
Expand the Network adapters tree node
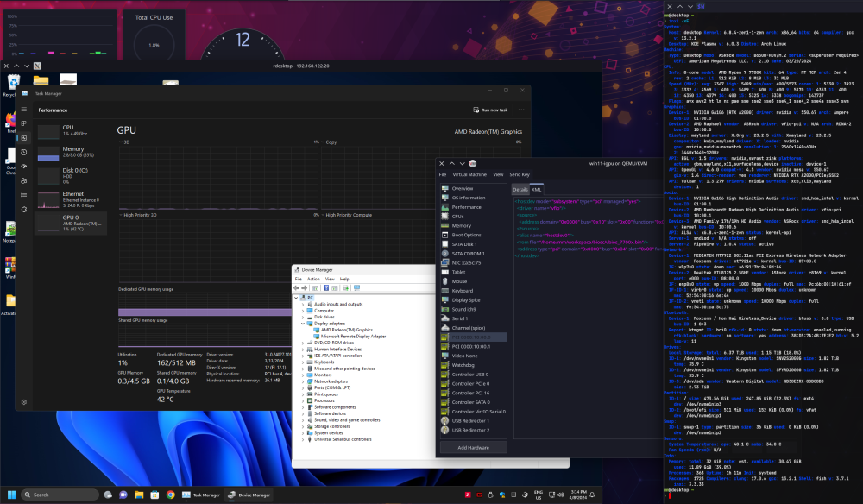[x=303, y=381]
